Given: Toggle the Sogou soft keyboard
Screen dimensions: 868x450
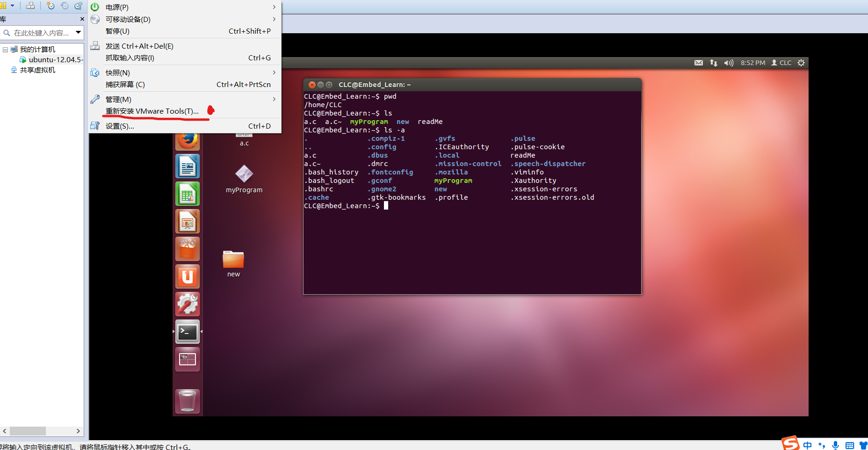Looking at the screenshot, I should 850,445.
